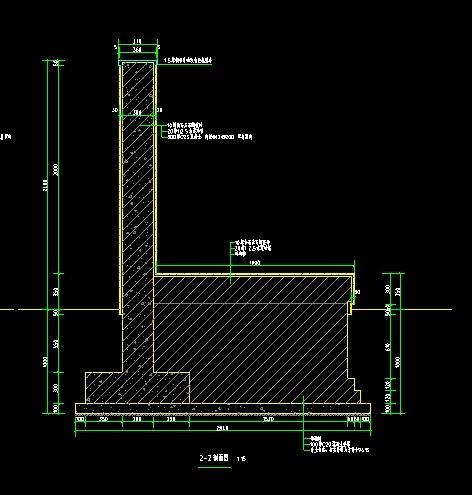
Task: Click the "2000" vertical dimension text
Action: click(x=56, y=170)
